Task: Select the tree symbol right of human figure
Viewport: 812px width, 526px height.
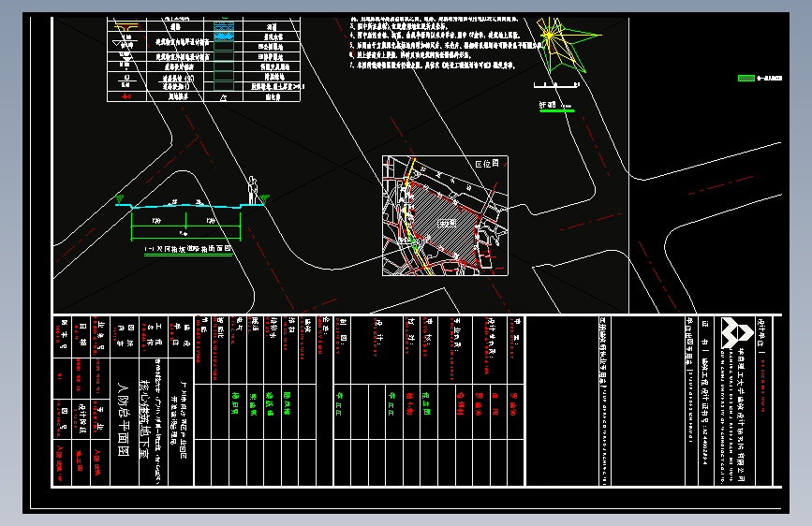Action: [265, 198]
